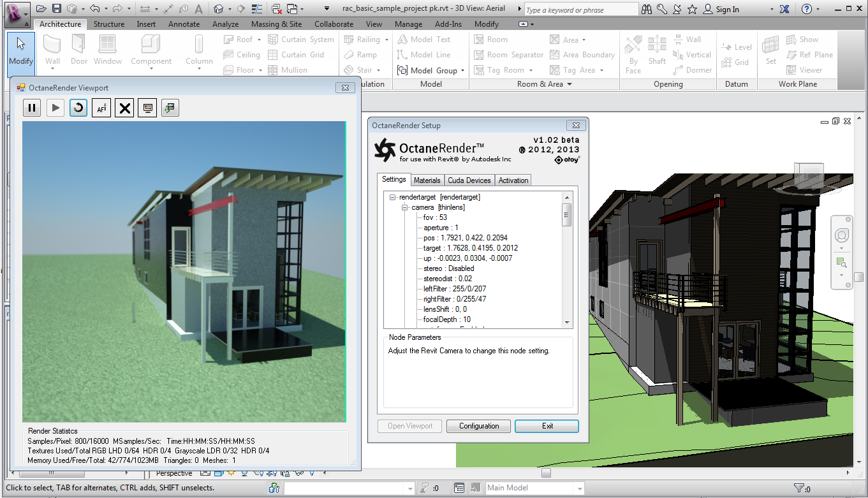The image size is (868, 498).
Task: Collapse the rendertarget tree node
Action: tap(393, 197)
